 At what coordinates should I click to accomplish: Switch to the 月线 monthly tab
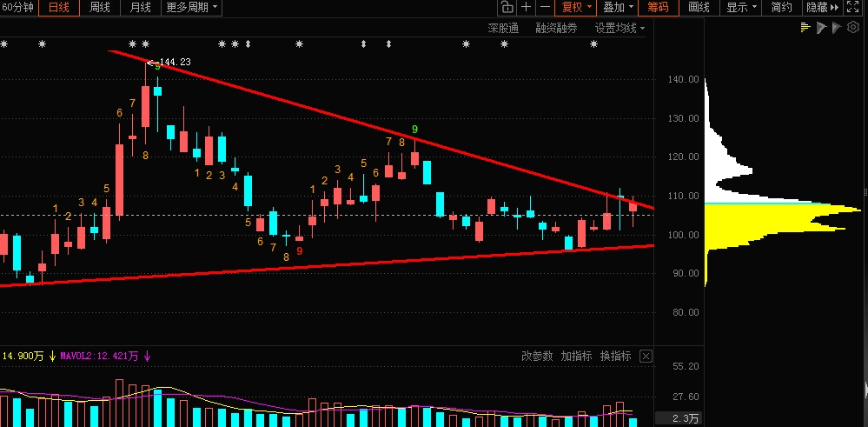coord(140,7)
